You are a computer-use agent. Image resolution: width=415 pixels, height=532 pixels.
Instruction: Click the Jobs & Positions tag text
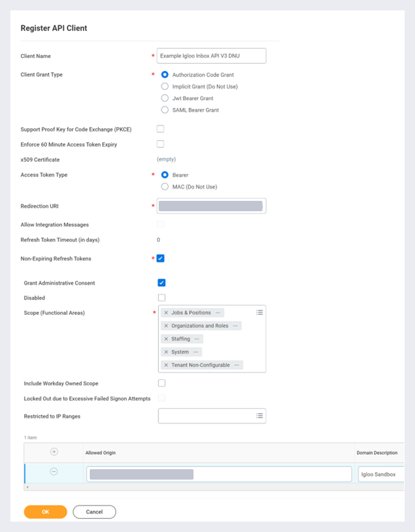[191, 313]
